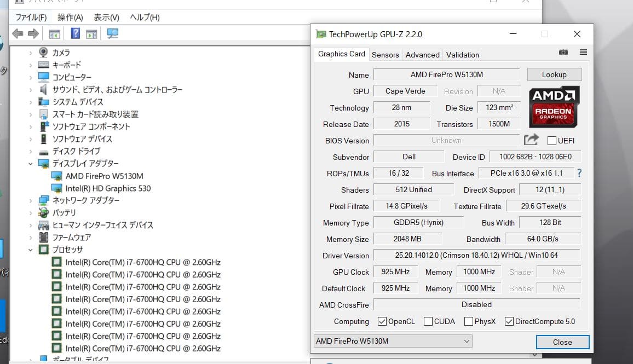
Task: Click the scan hardware monitor toolbar icon
Action: (x=113, y=33)
